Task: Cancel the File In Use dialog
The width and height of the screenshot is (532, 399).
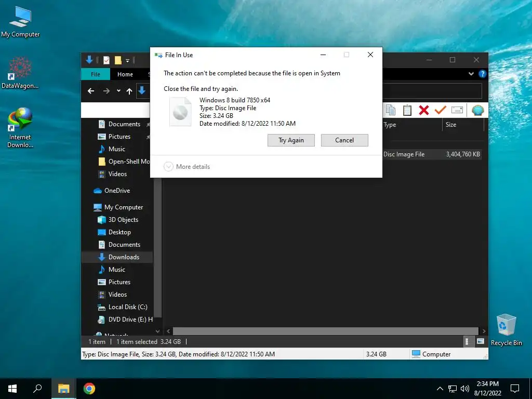Action: pos(344,140)
